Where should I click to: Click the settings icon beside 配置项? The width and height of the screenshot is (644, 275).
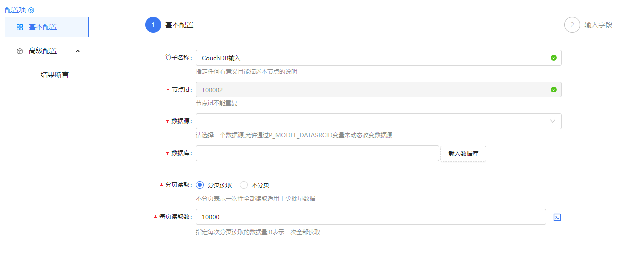coord(31,10)
